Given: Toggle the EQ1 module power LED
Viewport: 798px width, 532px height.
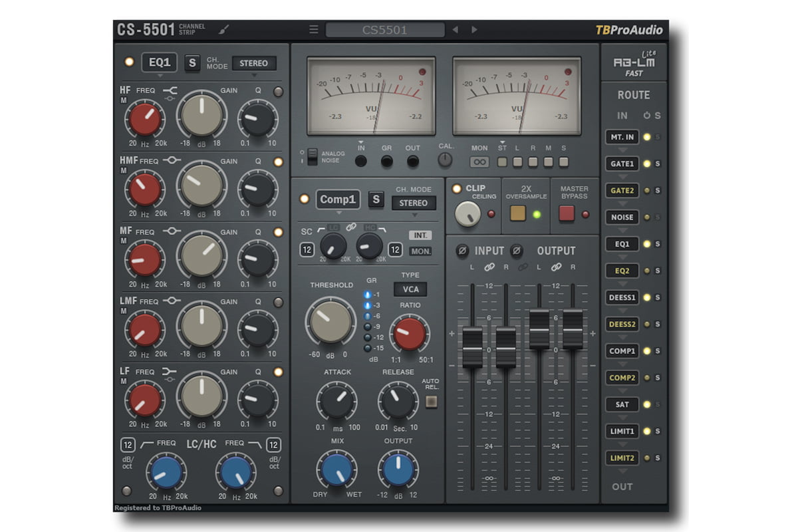Looking at the screenshot, I should click(129, 62).
